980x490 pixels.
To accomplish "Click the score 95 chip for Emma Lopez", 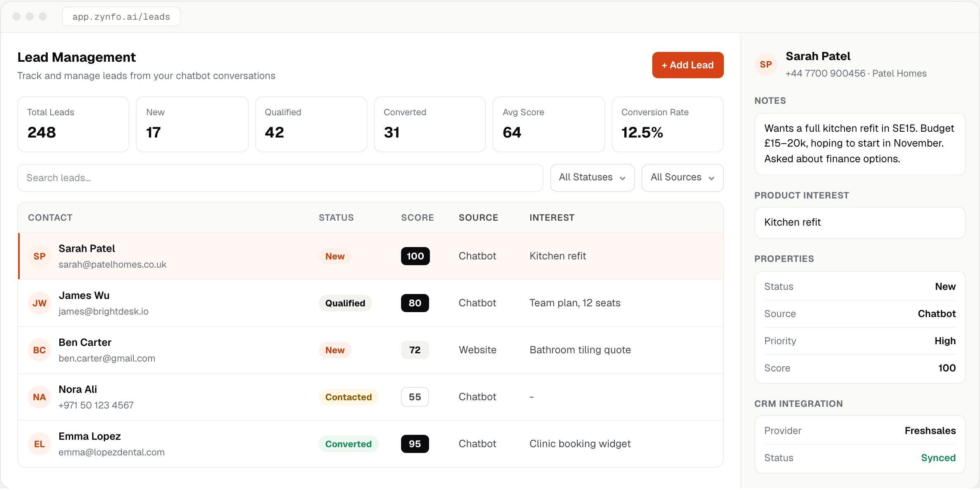I will pyautogui.click(x=415, y=444).
